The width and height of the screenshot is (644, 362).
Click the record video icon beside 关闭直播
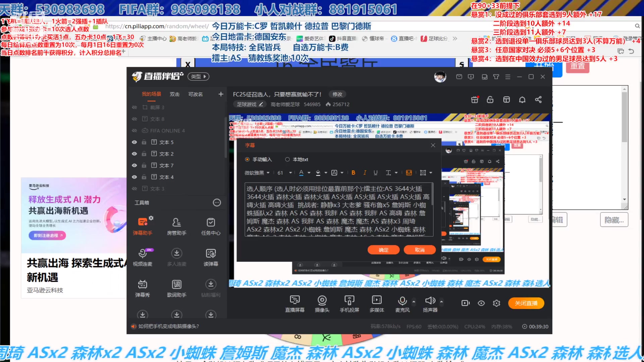[x=466, y=303]
